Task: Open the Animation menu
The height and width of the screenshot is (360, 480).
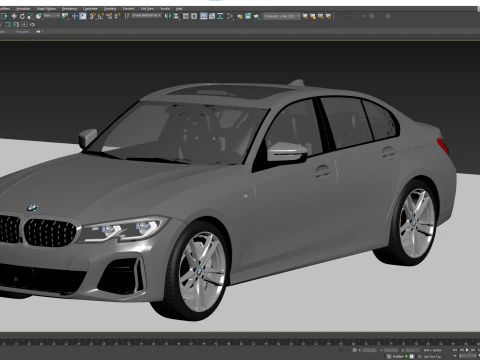Action: pyautogui.click(x=23, y=9)
